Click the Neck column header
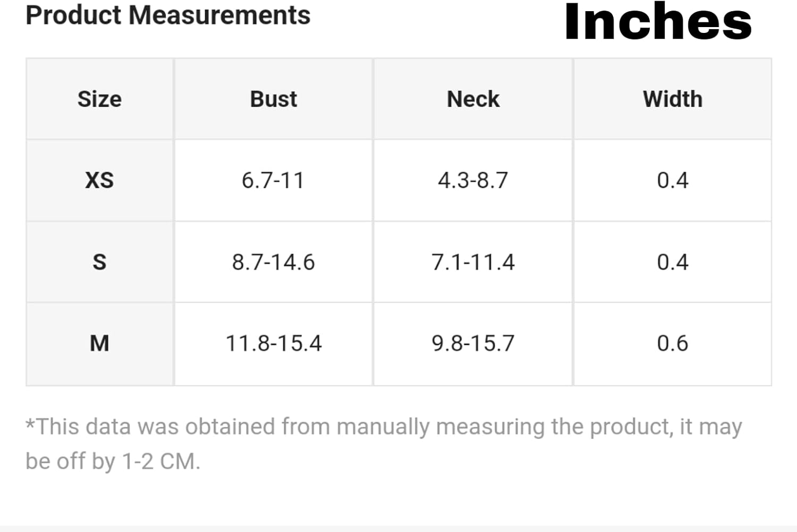The image size is (797, 532). 473,99
